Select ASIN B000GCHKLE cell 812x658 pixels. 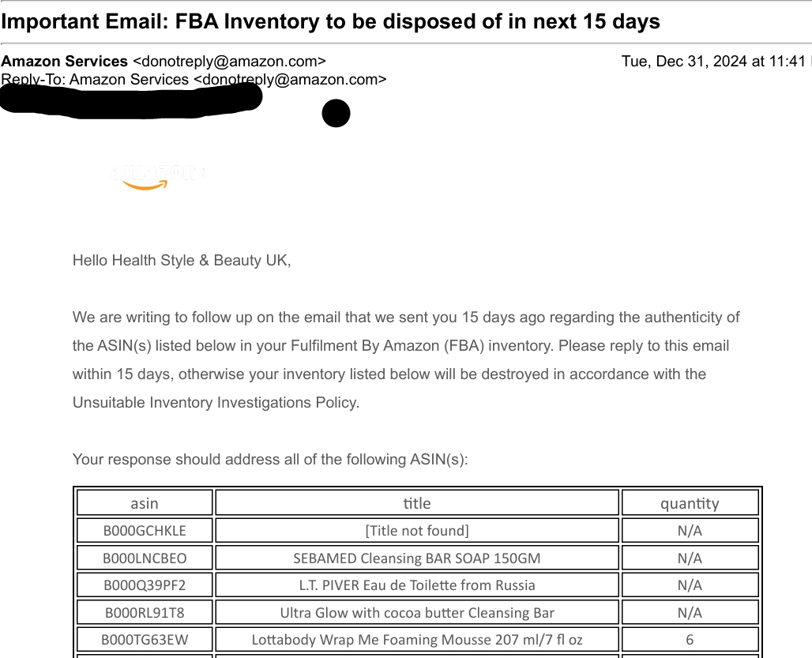point(145,531)
